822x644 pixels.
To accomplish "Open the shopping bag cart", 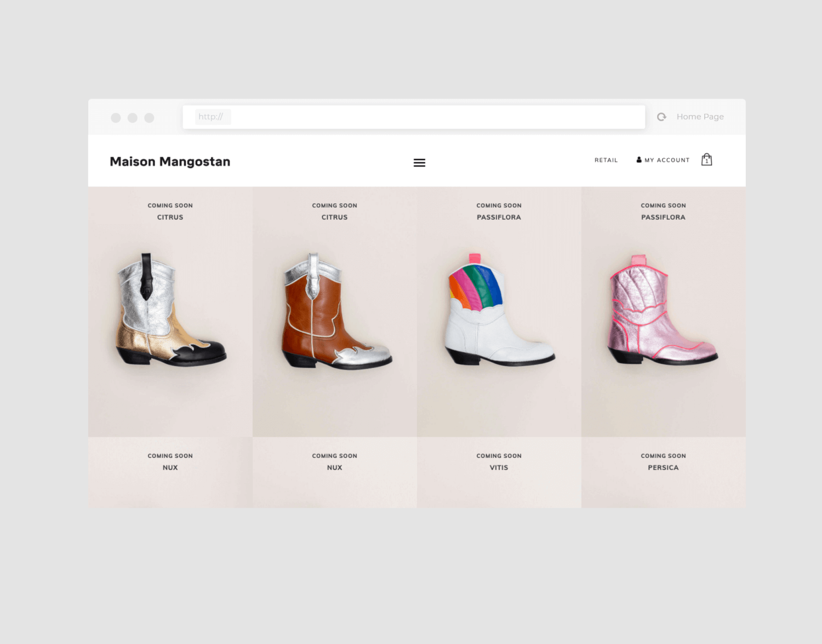I will pos(706,159).
